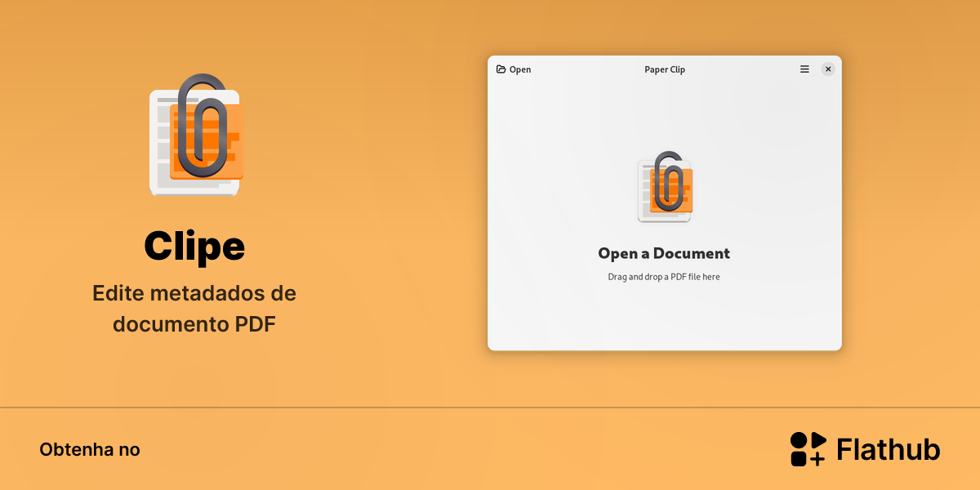Viewport: 980px width, 490px height.
Task: Click the Open button in the header bar
Action: tap(514, 69)
